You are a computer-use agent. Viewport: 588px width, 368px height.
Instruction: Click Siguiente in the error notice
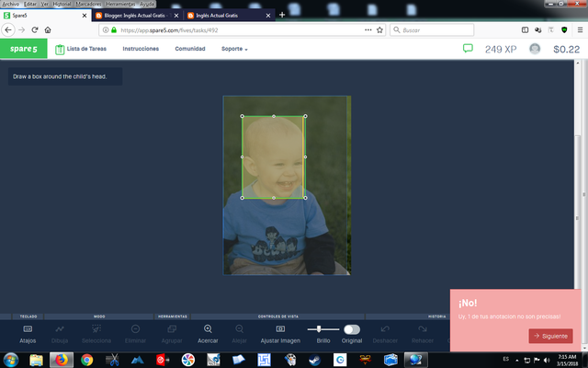tap(550, 336)
